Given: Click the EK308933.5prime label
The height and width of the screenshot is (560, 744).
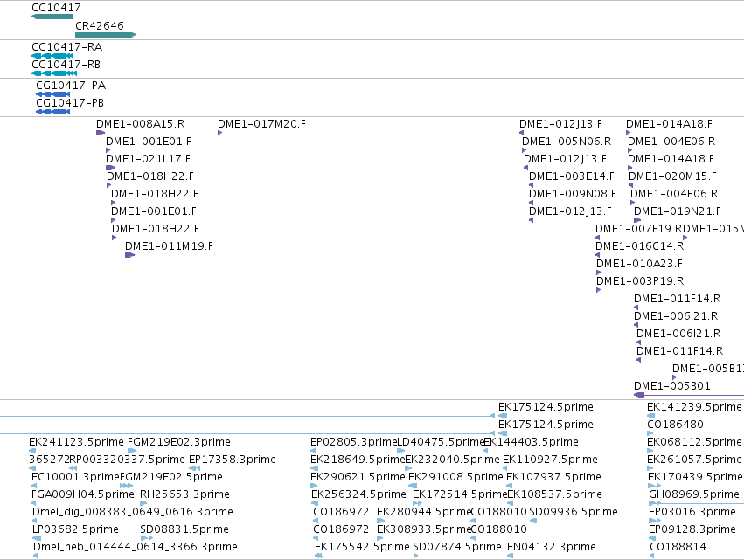Looking at the screenshot, I should point(424,529).
